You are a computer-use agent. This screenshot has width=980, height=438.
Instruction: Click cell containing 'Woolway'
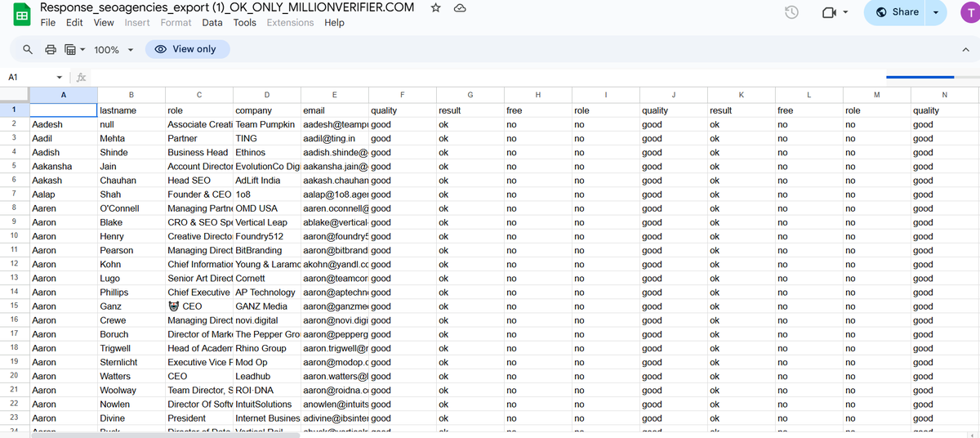click(x=131, y=391)
